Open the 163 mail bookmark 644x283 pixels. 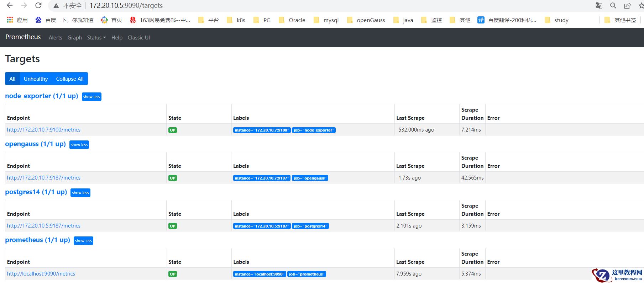coord(160,20)
